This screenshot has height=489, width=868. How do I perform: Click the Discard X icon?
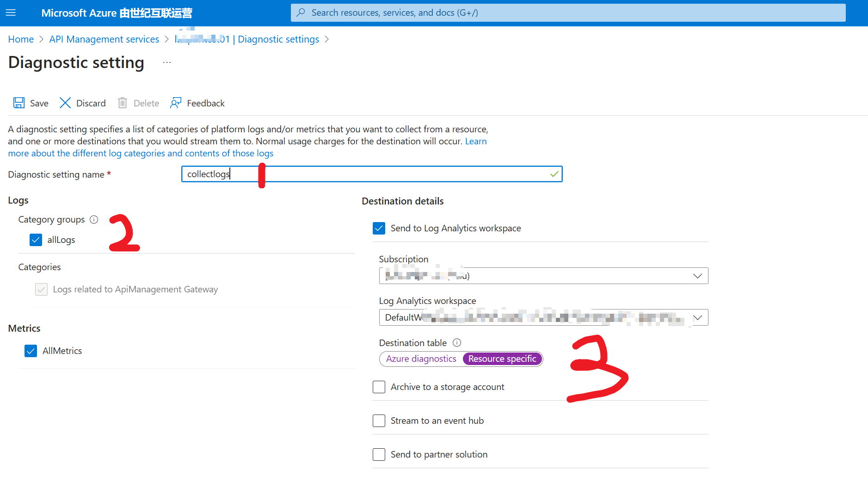pos(65,103)
